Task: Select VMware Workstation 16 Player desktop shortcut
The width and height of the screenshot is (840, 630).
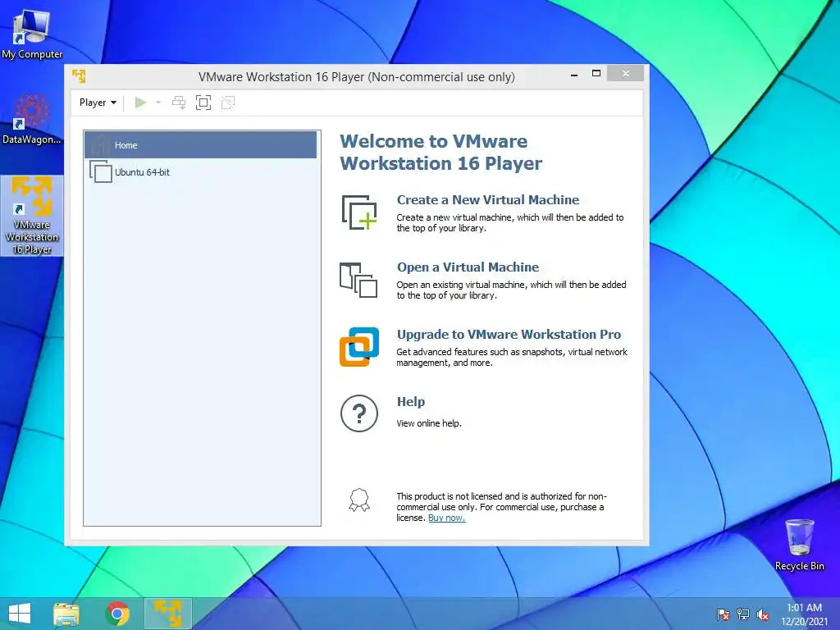Action: [32, 216]
